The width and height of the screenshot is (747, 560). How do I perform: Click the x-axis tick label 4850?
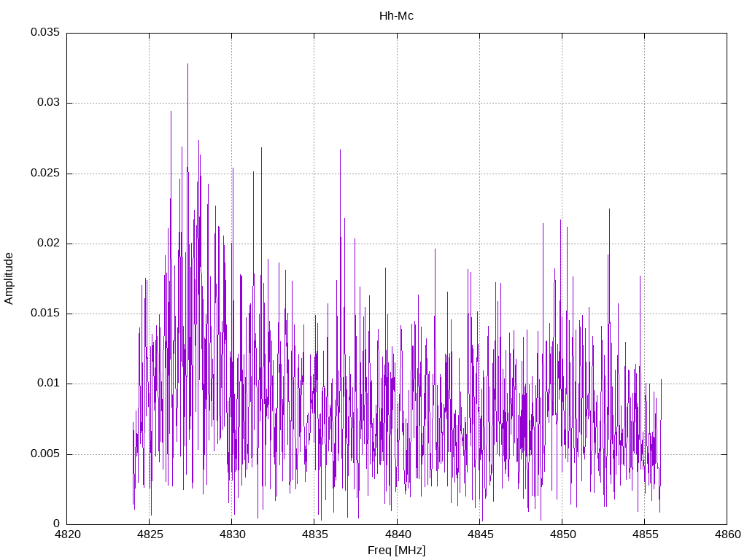[x=562, y=534]
